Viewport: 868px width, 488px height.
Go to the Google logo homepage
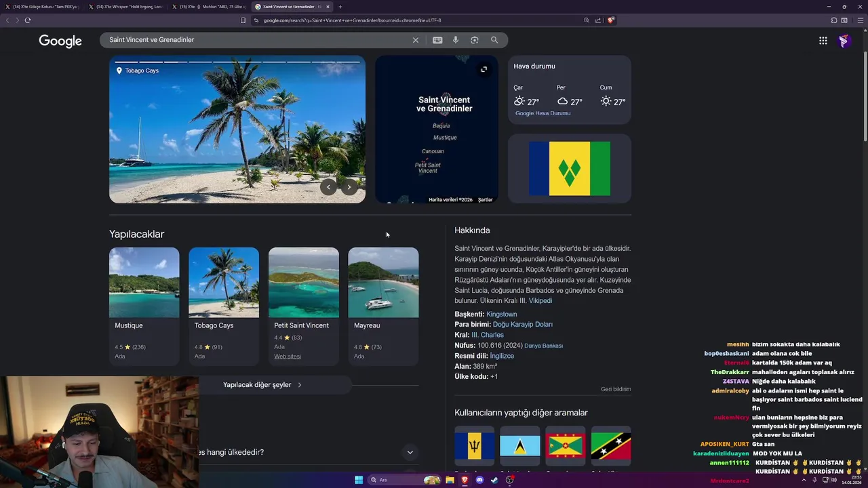coord(60,41)
